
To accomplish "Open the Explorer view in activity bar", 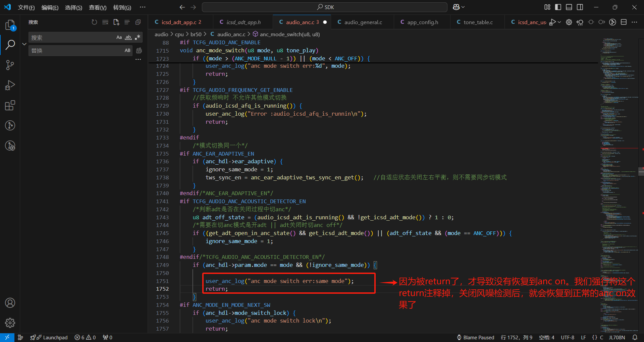I will [x=10, y=25].
